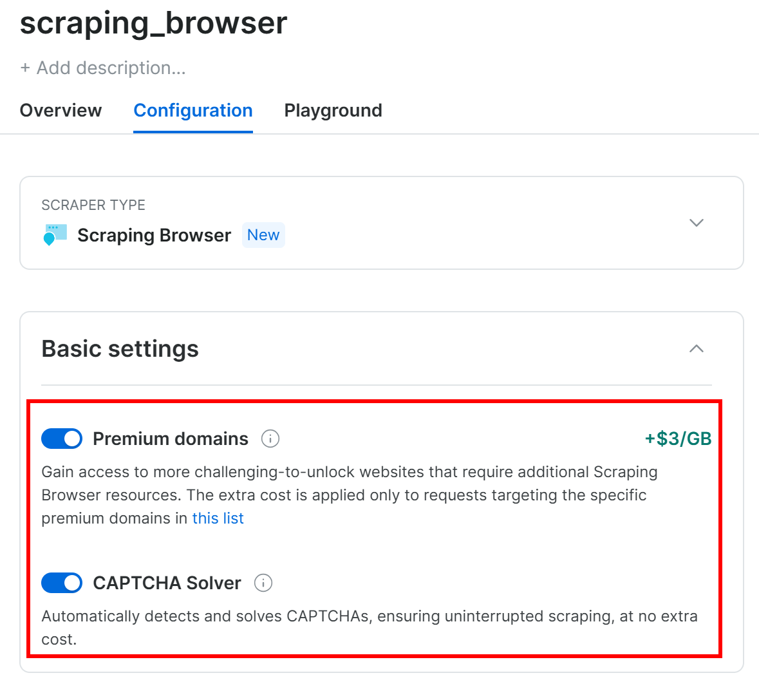Click the +$3/GB price label

pyautogui.click(x=678, y=439)
